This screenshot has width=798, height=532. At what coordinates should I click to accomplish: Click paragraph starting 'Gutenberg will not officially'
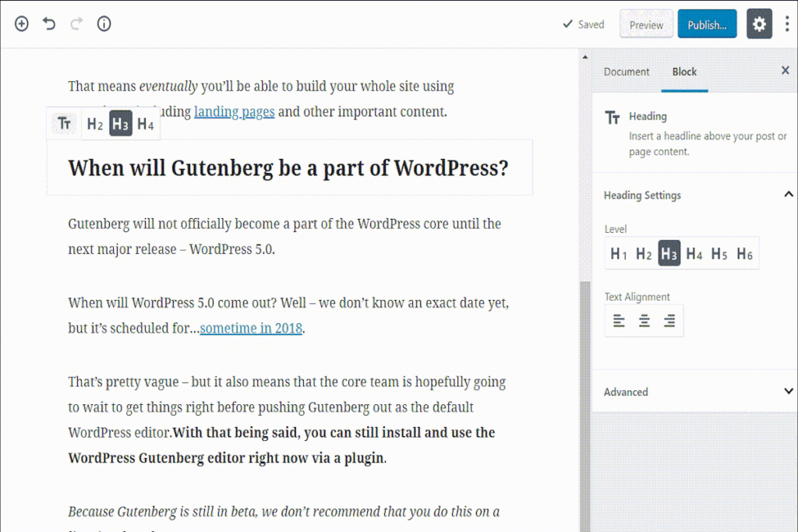[285, 237]
